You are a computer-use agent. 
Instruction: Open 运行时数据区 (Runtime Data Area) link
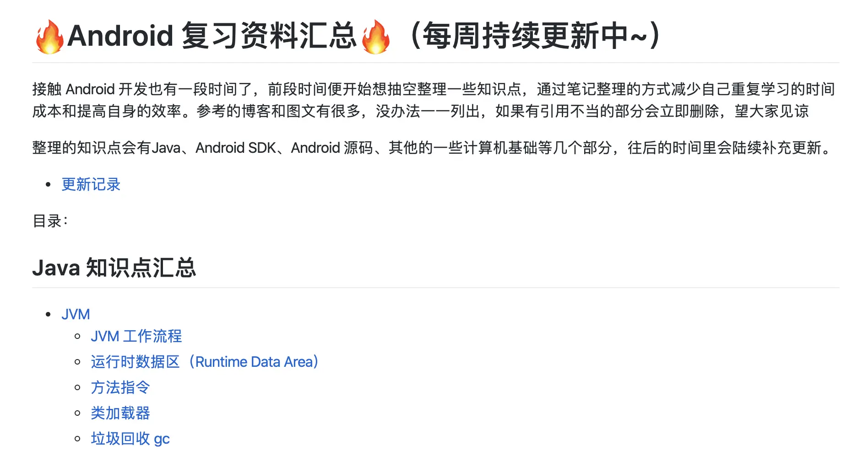[205, 362]
